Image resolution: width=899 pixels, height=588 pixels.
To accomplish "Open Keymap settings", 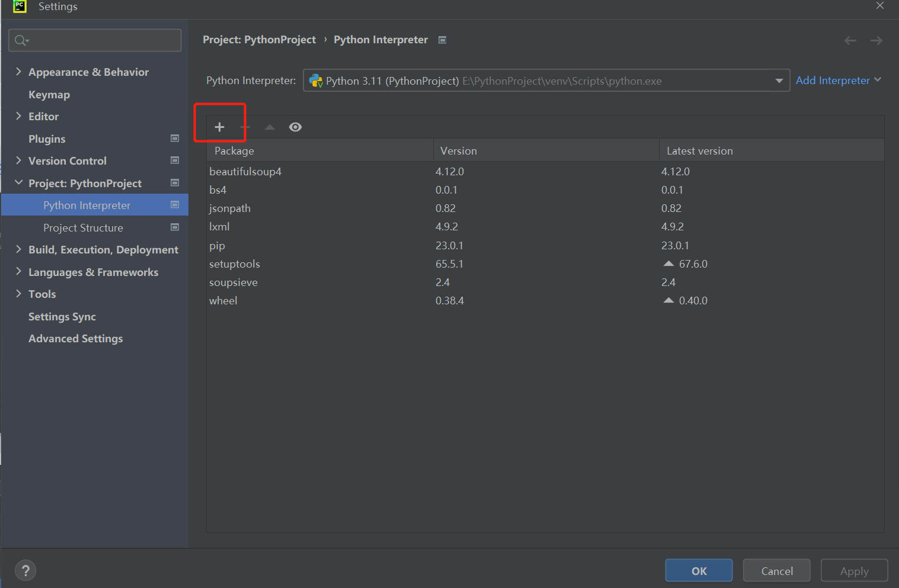I will [49, 95].
